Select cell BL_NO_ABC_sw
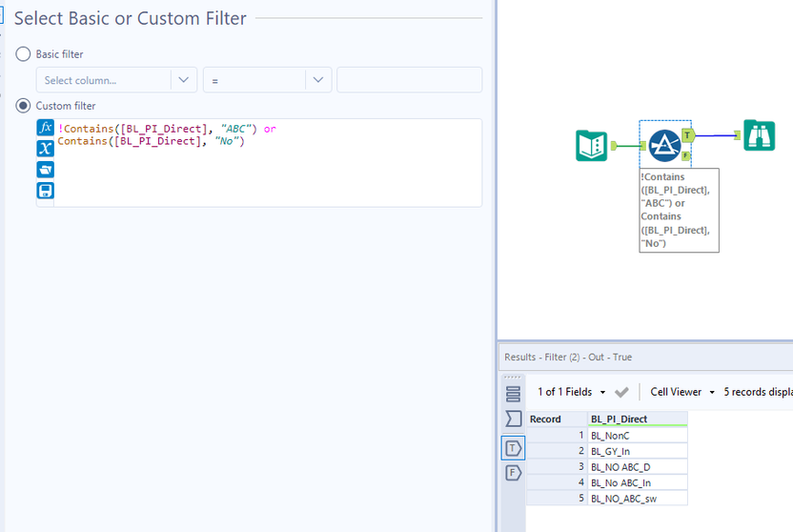The width and height of the screenshot is (793, 532). tap(638, 498)
